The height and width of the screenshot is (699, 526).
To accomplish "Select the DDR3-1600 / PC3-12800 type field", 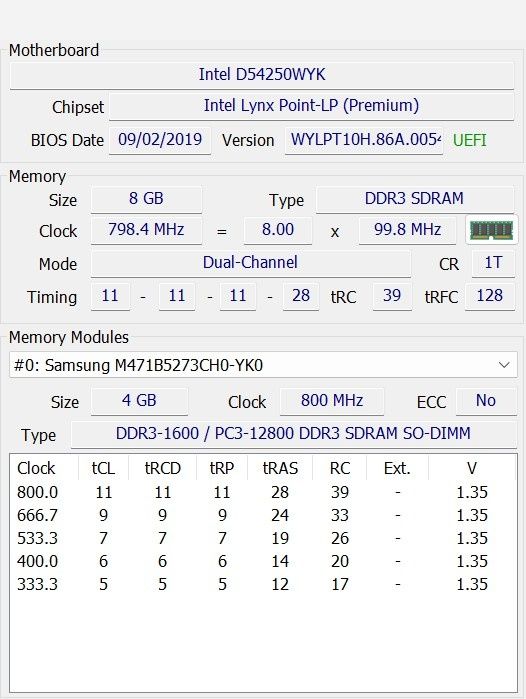I will click(293, 434).
